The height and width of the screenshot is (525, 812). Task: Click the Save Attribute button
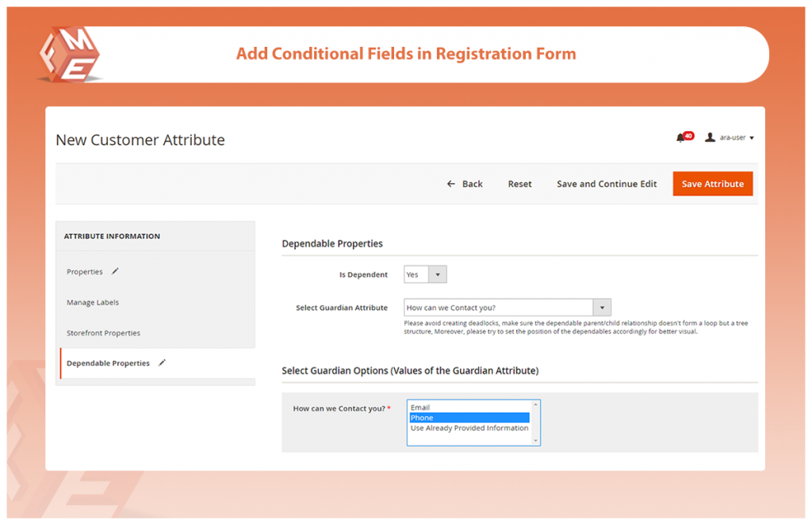(713, 184)
